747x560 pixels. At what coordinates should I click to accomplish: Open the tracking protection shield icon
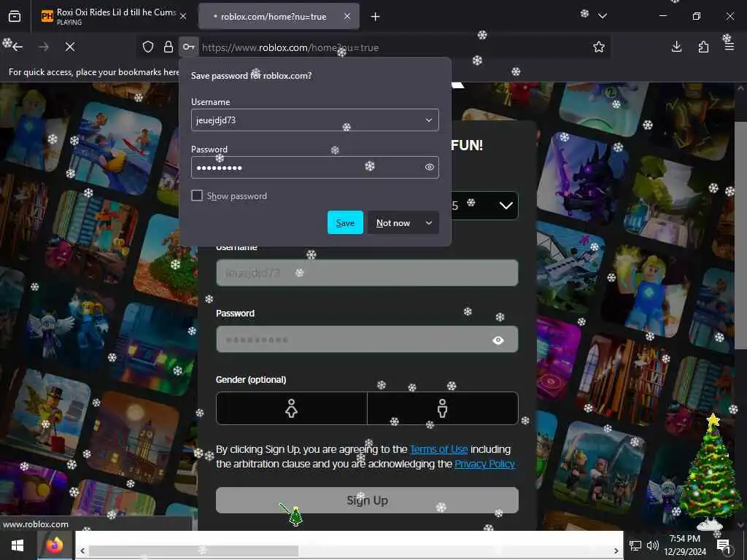[x=148, y=47]
